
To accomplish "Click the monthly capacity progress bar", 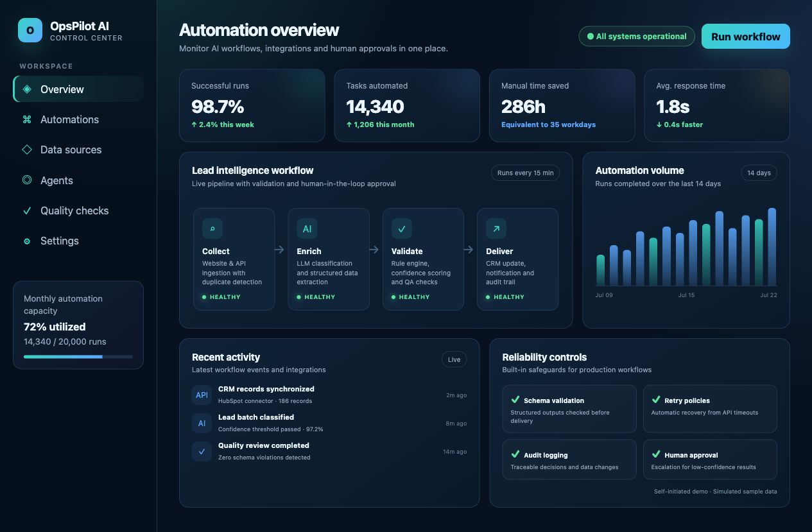I will 78,356.
